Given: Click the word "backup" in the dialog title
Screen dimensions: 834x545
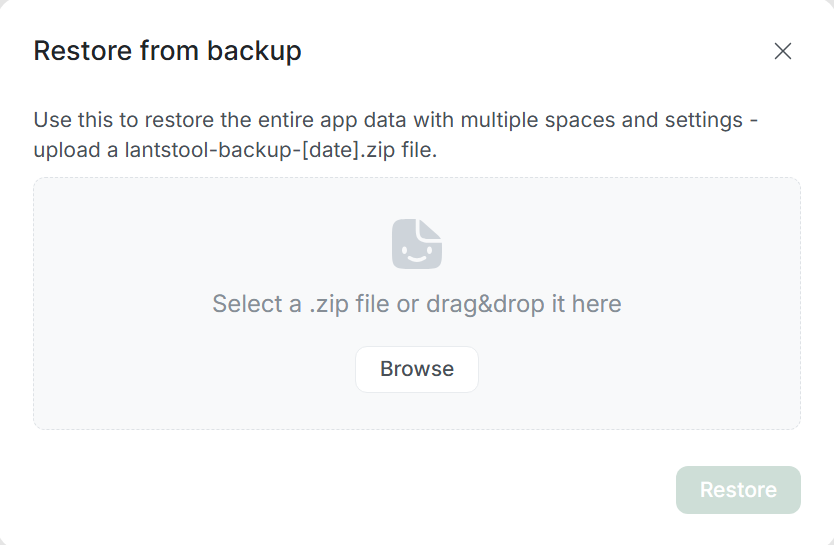Looking at the screenshot, I should pos(254,51).
